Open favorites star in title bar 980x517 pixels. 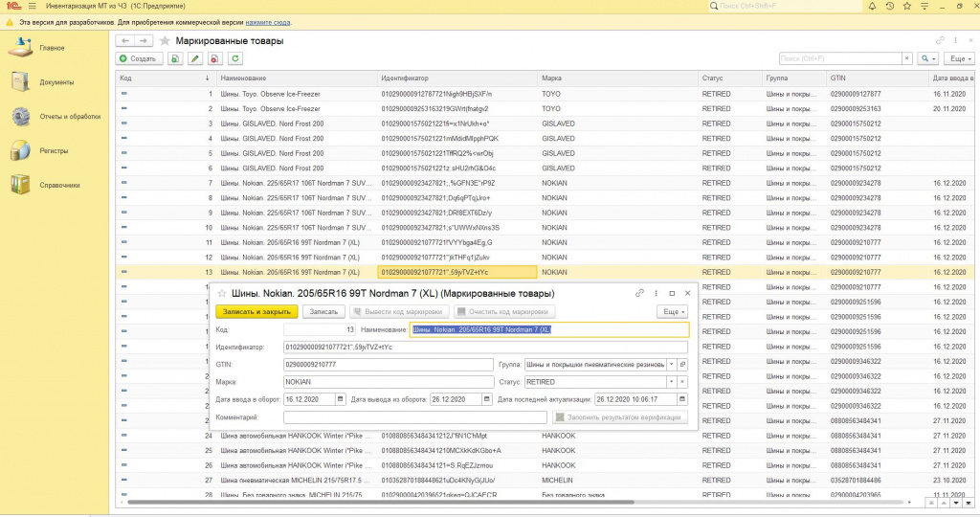pyautogui.click(x=907, y=7)
